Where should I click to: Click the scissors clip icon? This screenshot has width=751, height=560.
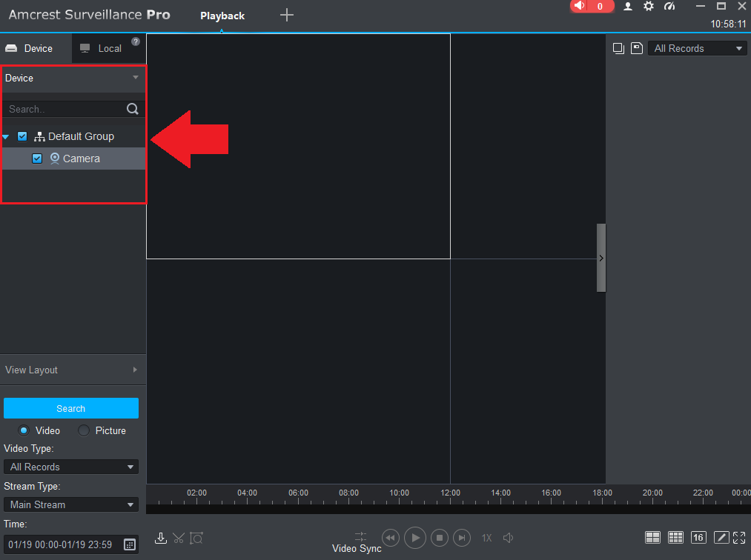click(179, 538)
